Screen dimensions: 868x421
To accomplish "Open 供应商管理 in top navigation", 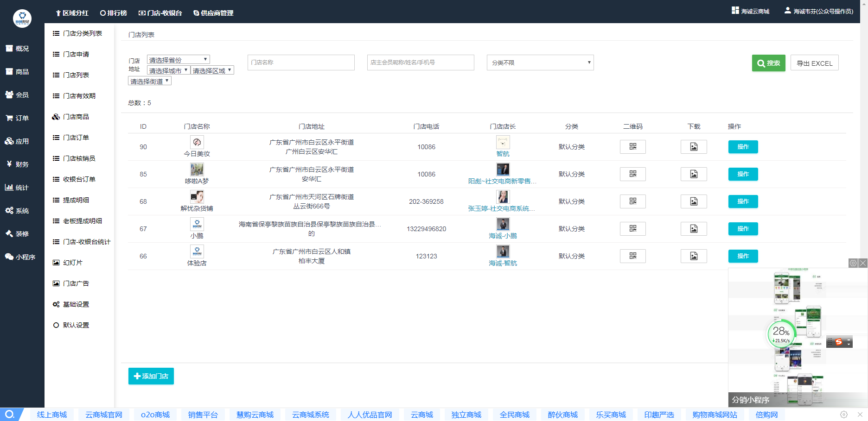I will click(x=213, y=13).
